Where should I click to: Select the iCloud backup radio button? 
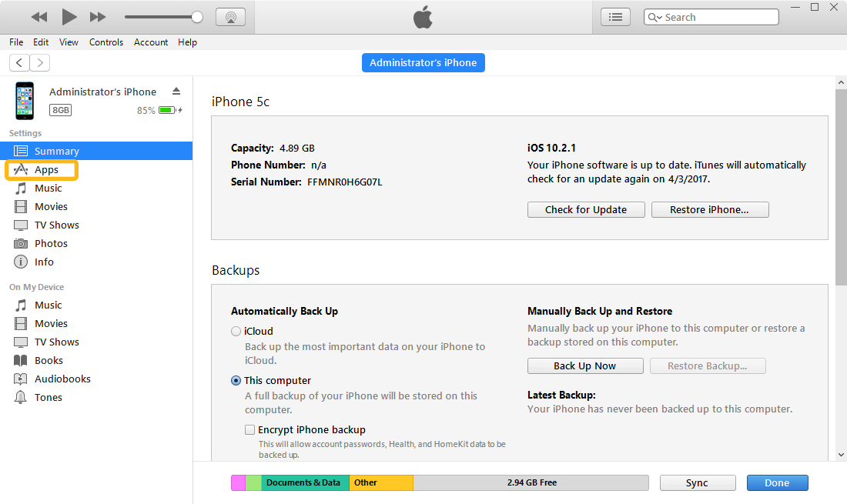pyautogui.click(x=236, y=331)
